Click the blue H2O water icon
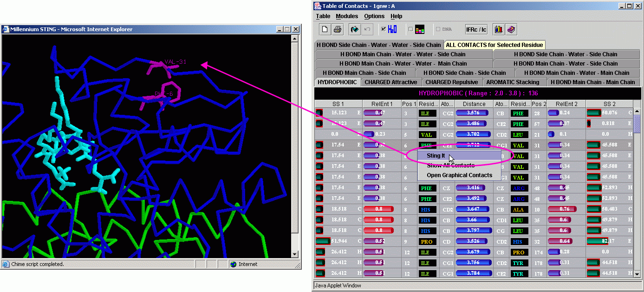 tap(392, 29)
